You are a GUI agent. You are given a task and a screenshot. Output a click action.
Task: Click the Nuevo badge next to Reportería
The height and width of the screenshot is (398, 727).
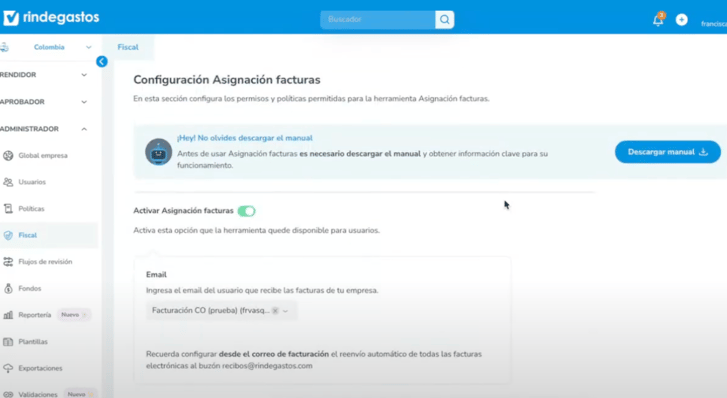pos(74,315)
